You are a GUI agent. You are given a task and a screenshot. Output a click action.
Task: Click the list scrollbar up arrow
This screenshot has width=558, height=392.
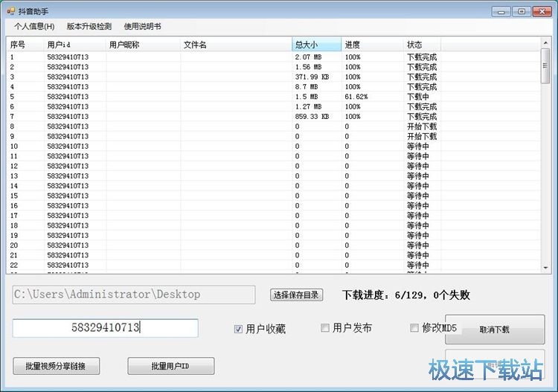pyautogui.click(x=545, y=42)
